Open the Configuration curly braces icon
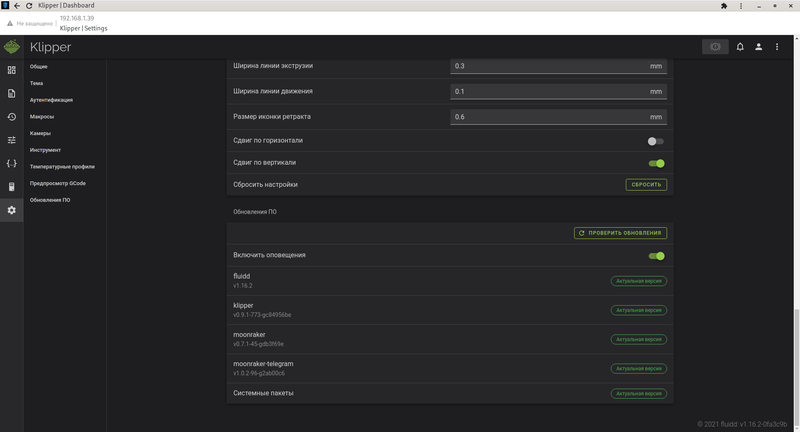The image size is (800, 432). click(x=11, y=163)
